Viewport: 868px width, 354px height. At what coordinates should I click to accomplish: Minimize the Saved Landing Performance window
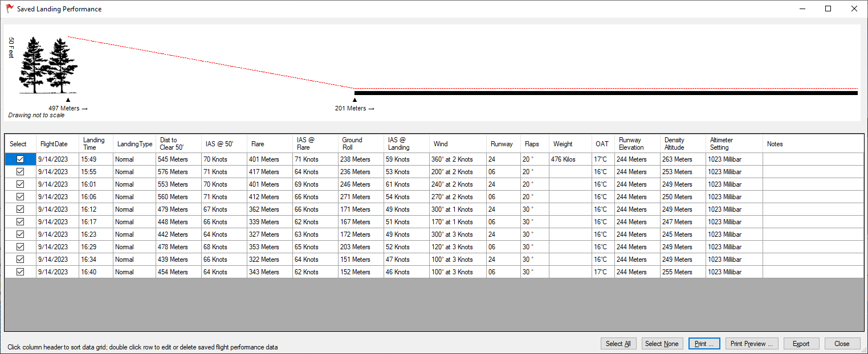pyautogui.click(x=802, y=9)
